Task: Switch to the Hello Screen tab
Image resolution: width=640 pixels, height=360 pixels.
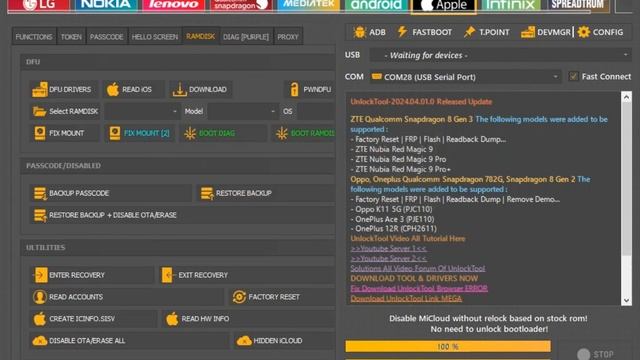Action: pyautogui.click(x=155, y=37)
